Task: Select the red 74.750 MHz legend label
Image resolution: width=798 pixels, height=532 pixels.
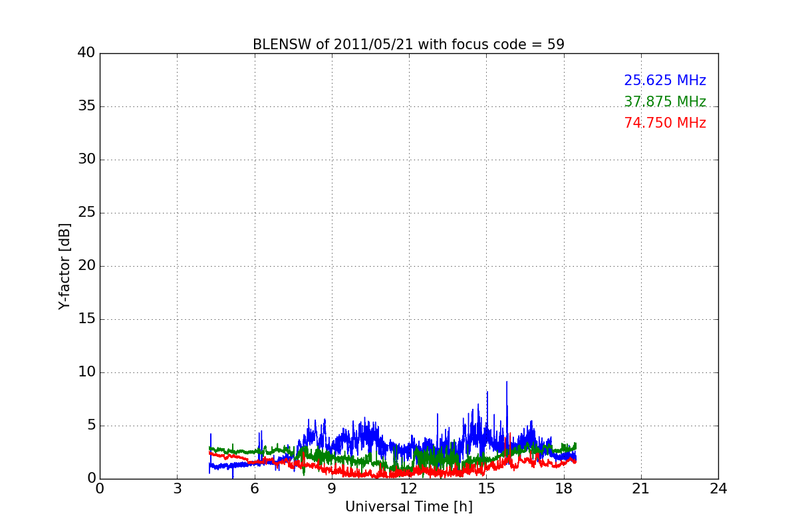Action: pyautogui.click(x=665, y=123)
